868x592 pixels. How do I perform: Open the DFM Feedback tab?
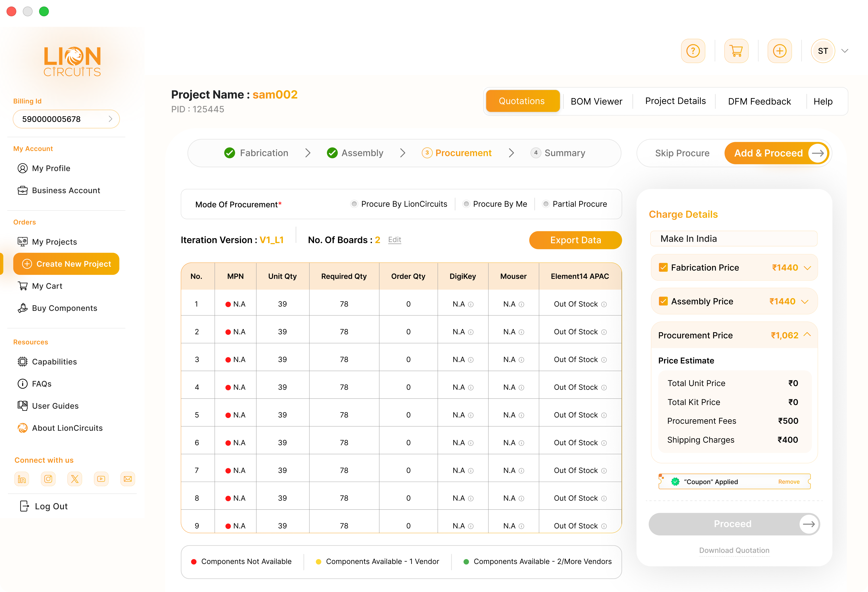point(759,101)
